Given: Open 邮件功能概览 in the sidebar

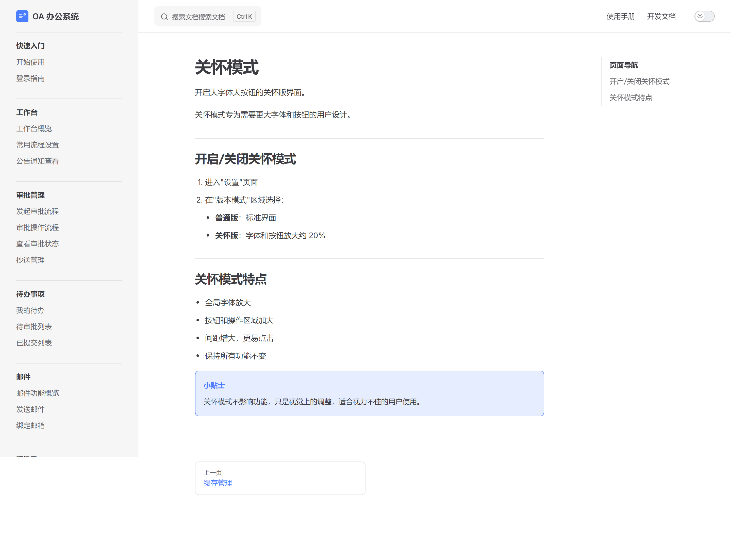Looking at the screenshot, I should [37, 393].
